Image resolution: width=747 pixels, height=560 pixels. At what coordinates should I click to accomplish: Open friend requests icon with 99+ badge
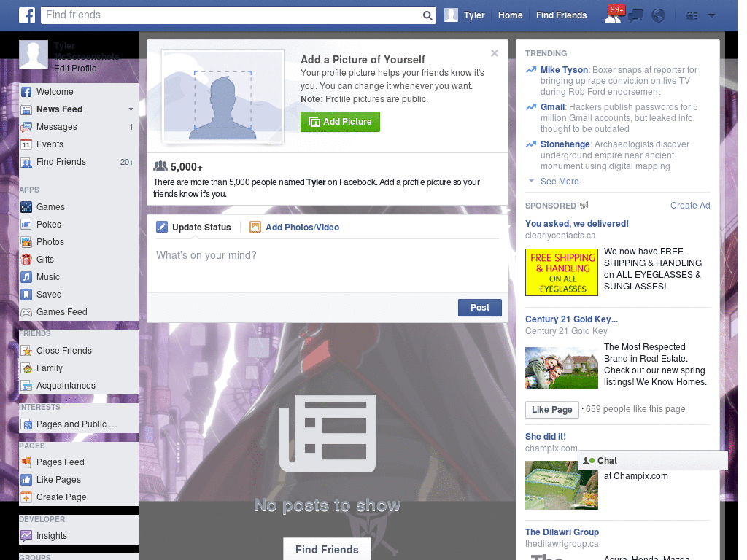tap(614, 15)
